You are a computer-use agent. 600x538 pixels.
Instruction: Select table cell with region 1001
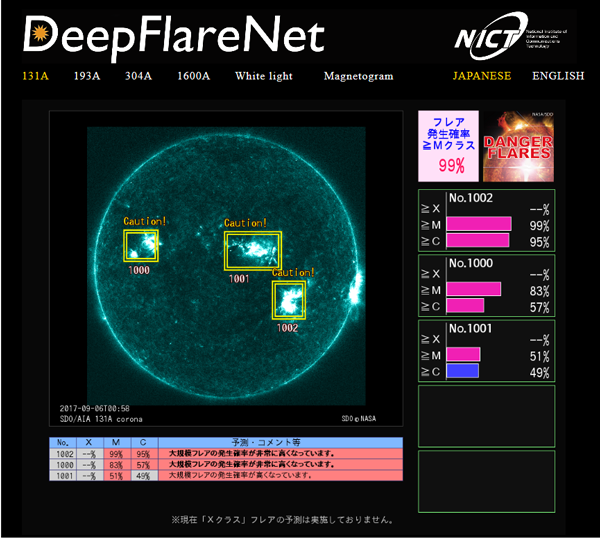tap(63, 476)
